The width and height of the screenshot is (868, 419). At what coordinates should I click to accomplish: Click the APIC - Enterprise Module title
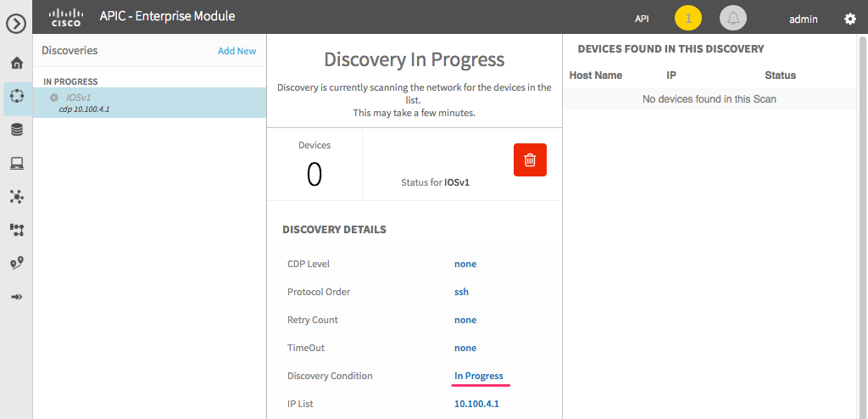point(167,16)
